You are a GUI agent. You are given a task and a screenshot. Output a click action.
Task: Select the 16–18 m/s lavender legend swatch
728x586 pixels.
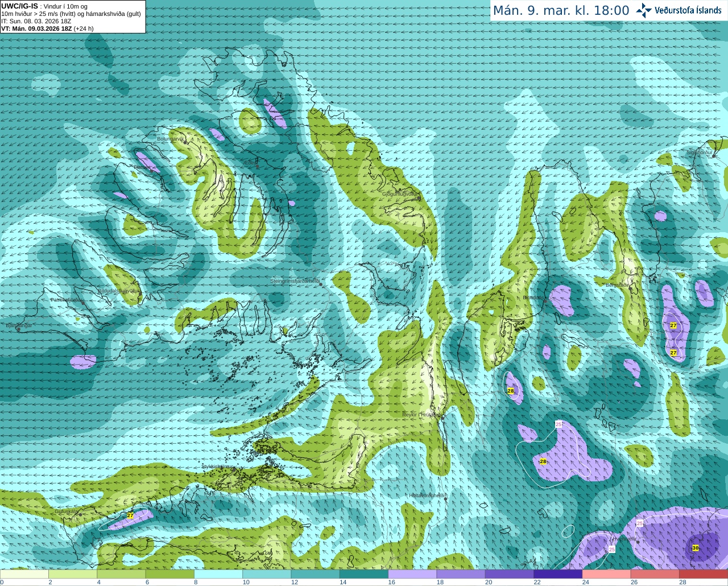[412, 574]
